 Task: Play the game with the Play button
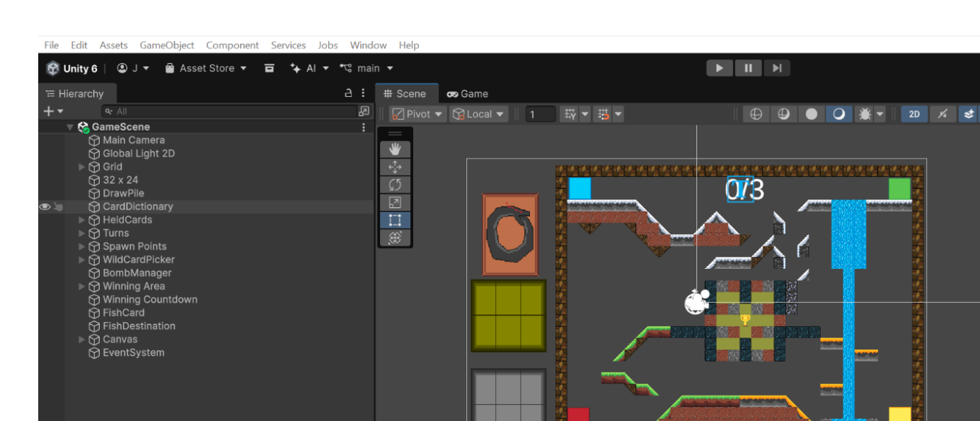click(x=720, y=68)
